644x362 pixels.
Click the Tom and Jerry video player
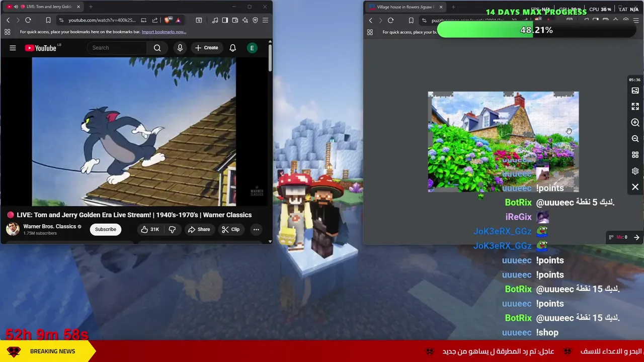134,132
